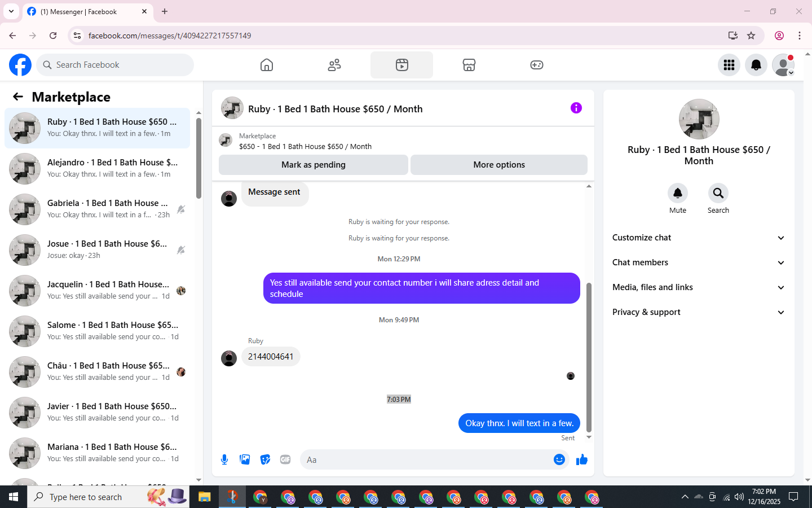
Task: Click Ruby's phone number message 2144004641
Action: [x=271, y=357]
